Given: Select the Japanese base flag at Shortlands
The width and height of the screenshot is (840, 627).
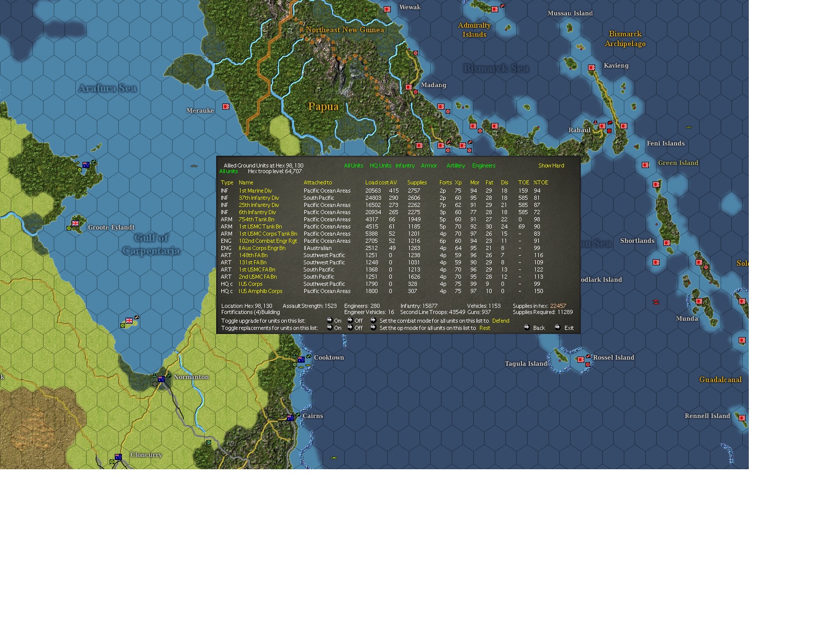Looking at the screenshot, I should pos(667,243).
